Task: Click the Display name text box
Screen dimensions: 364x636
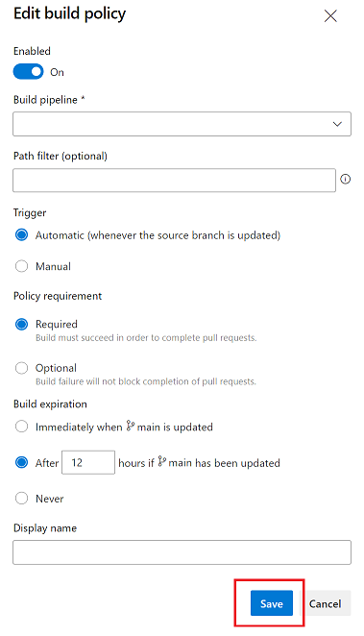Action: (182, 552)
